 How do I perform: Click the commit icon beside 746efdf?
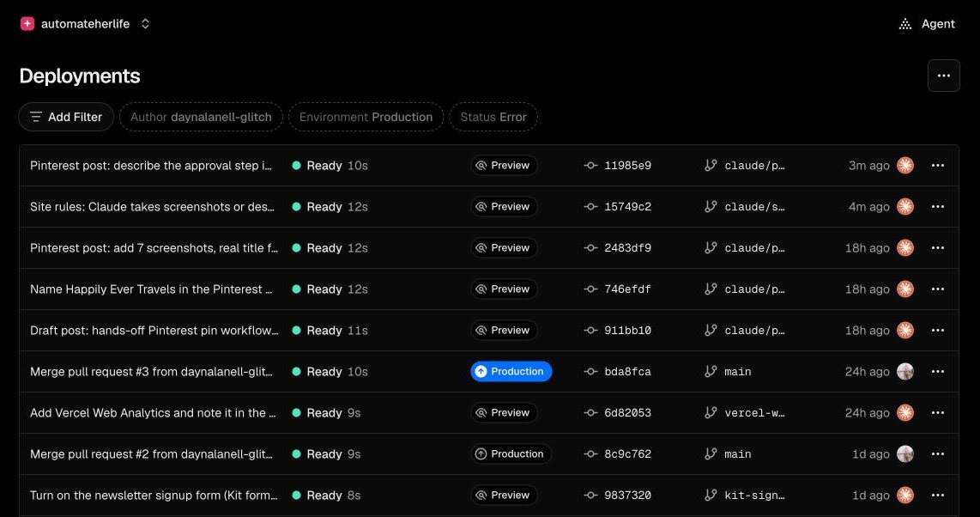tap(590, 289)
